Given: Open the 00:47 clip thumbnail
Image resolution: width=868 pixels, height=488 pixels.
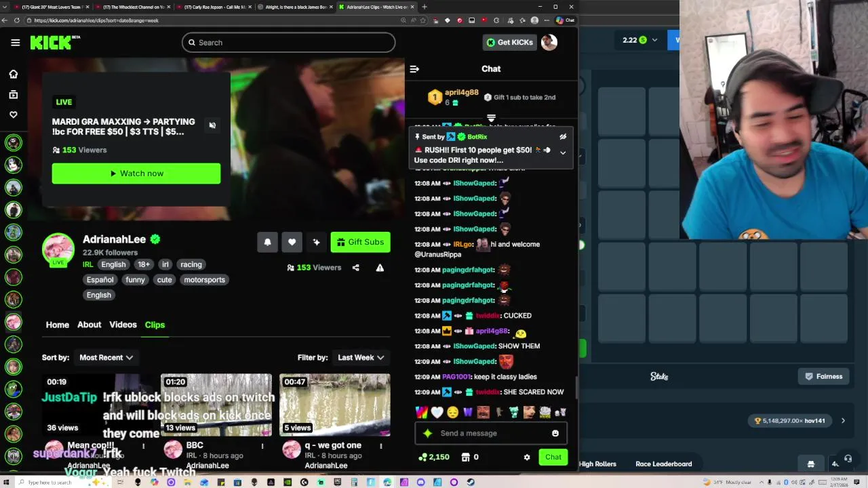Looking at the screenshot, I should tap(335, 405).
